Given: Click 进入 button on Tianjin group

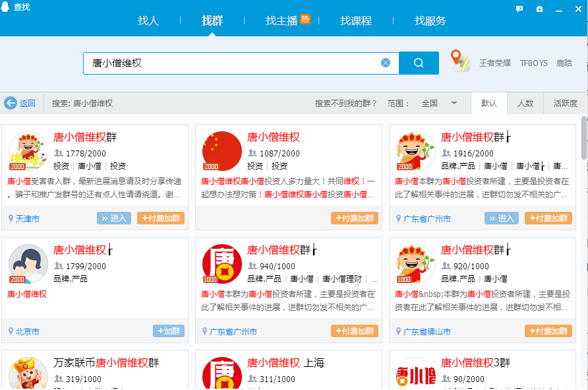Looking at the screenshot, I should click(x=114, y=218).
